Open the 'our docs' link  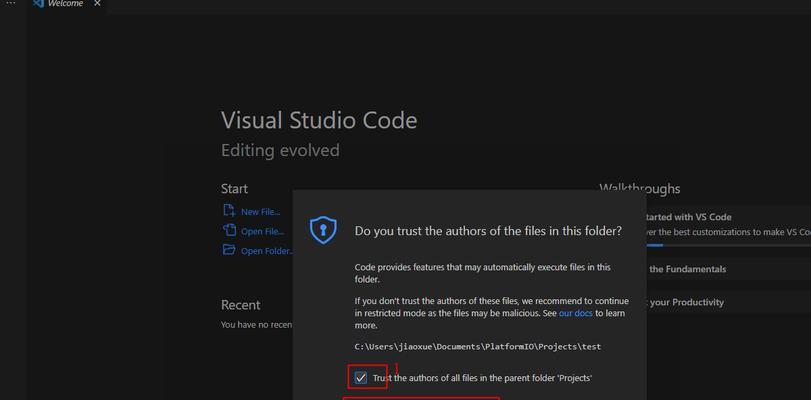pos(576,313)
